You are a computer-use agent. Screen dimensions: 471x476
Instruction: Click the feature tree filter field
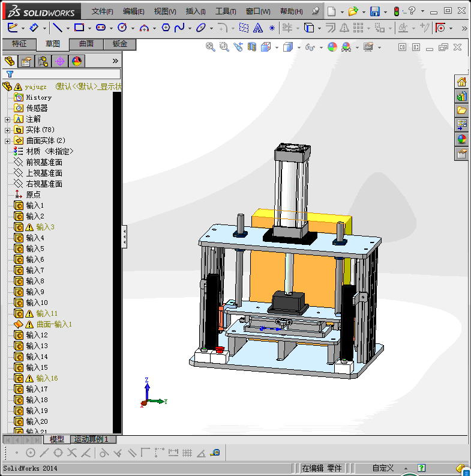pos(62,74)
